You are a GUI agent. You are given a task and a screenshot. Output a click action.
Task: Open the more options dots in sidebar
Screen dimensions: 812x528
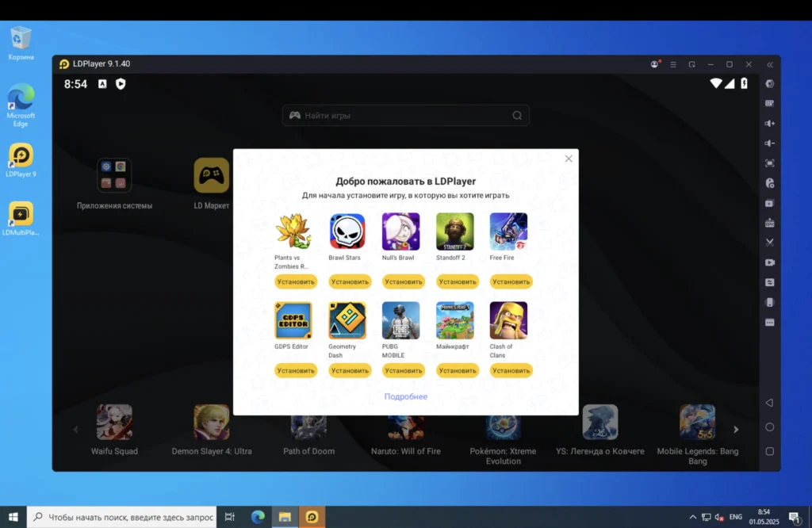769,323
